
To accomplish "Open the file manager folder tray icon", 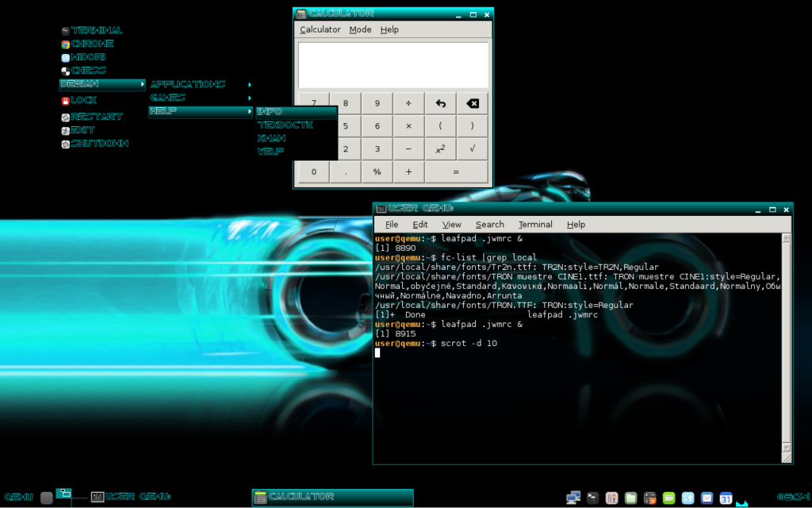I will (x=630, y=498).
